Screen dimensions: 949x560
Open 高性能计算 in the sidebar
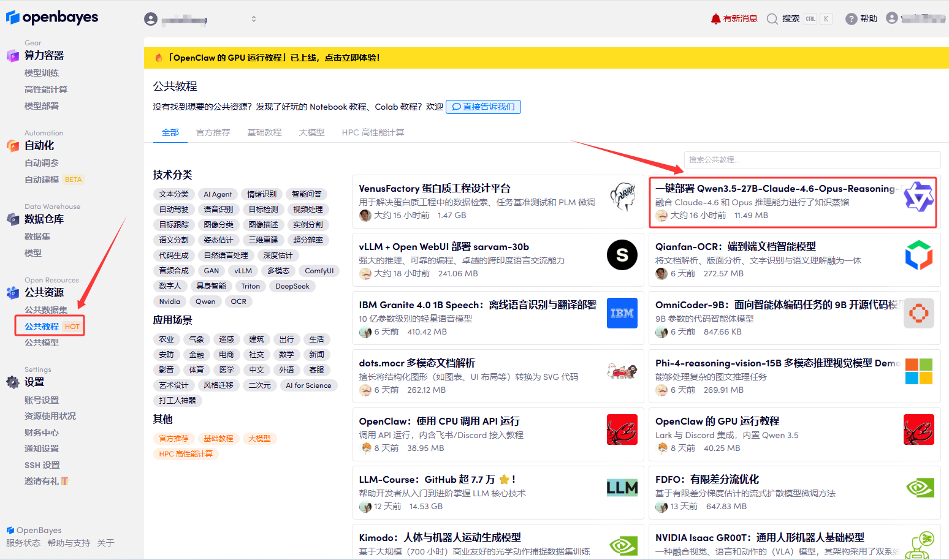tap(46, 89)
